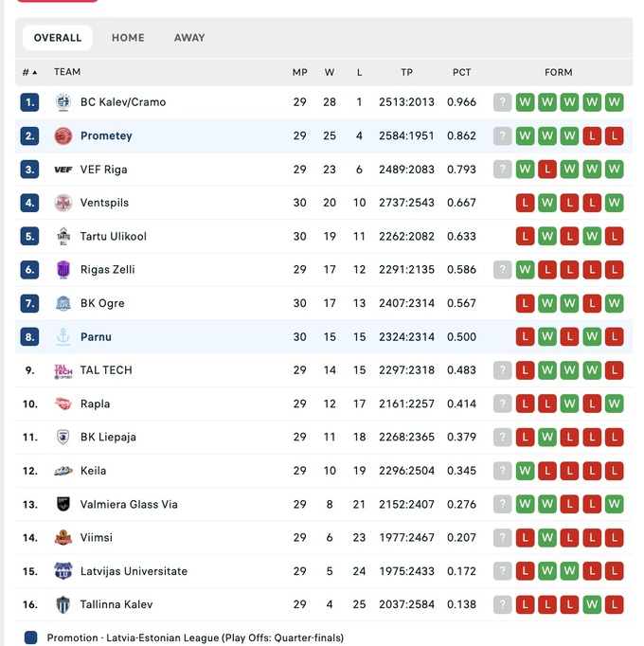Sort table by rank column header
The width and height of the screenshot is (644, 646).
[x=29, y=72]
